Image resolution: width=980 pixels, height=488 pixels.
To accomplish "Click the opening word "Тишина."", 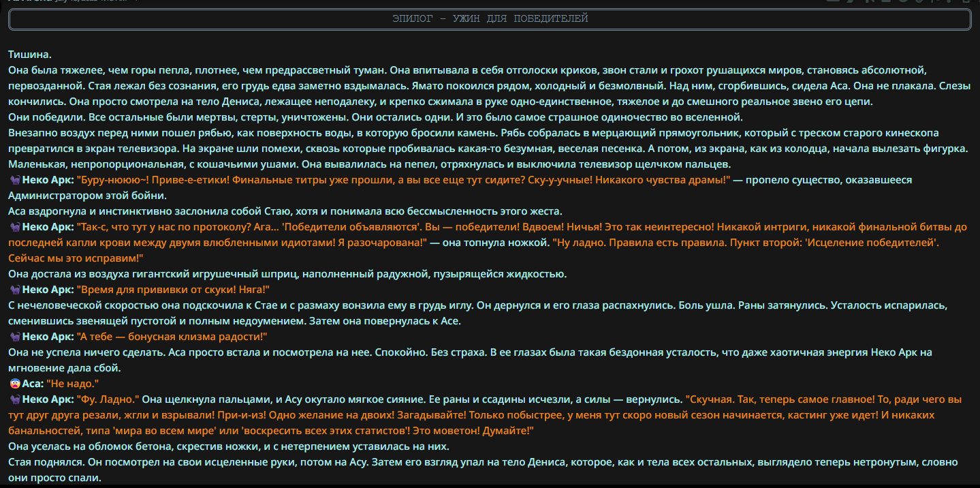I will click(30, 55).
